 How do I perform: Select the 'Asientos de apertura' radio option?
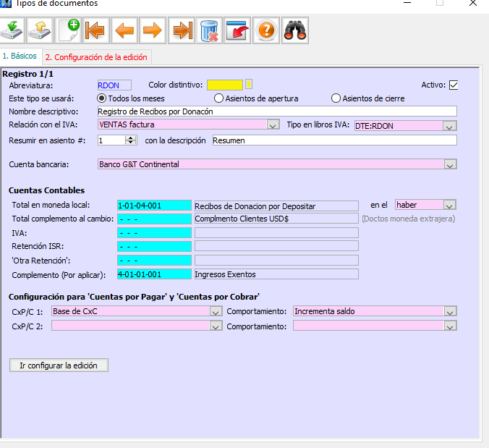[219, 98]
